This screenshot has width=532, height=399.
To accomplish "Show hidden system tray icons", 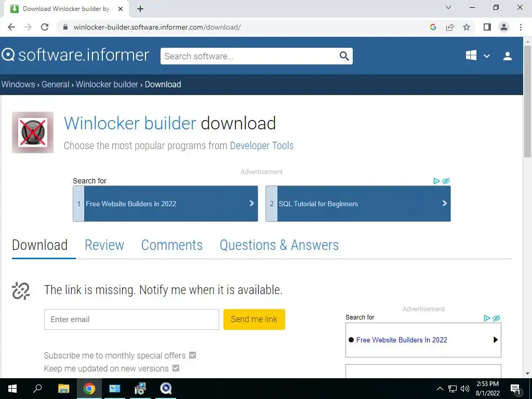I will point(440,389).
